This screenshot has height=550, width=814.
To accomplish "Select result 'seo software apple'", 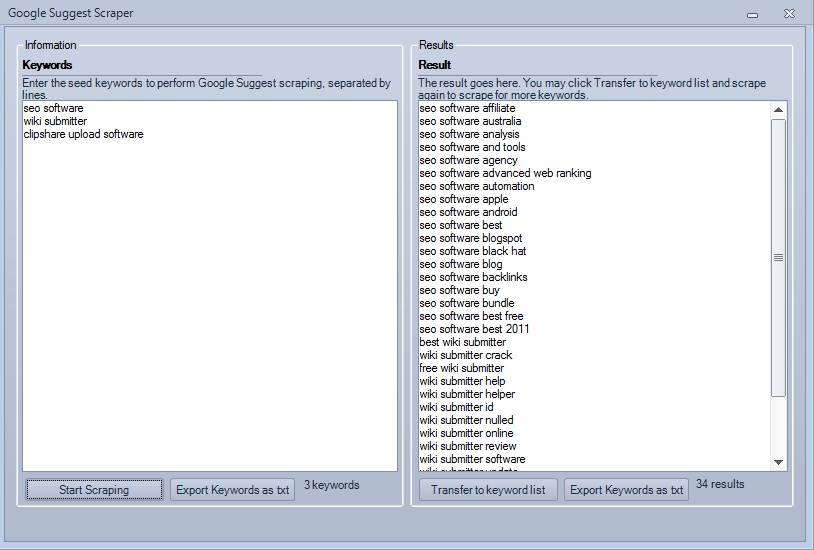I will (464, 199).
